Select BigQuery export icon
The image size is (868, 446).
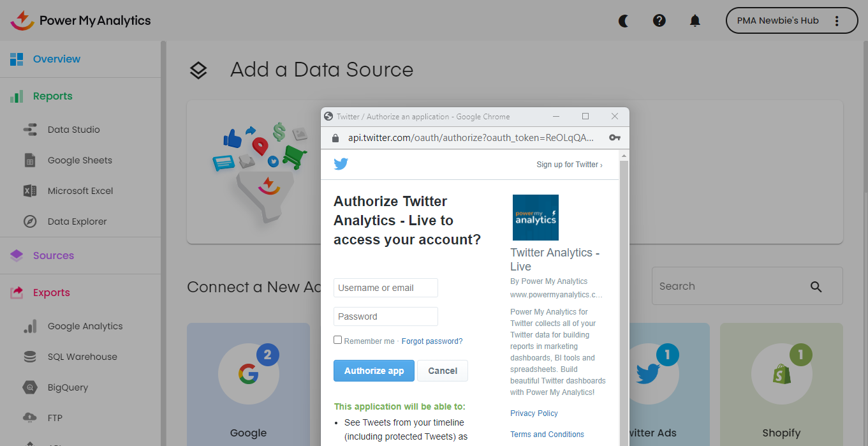(30, 387)
